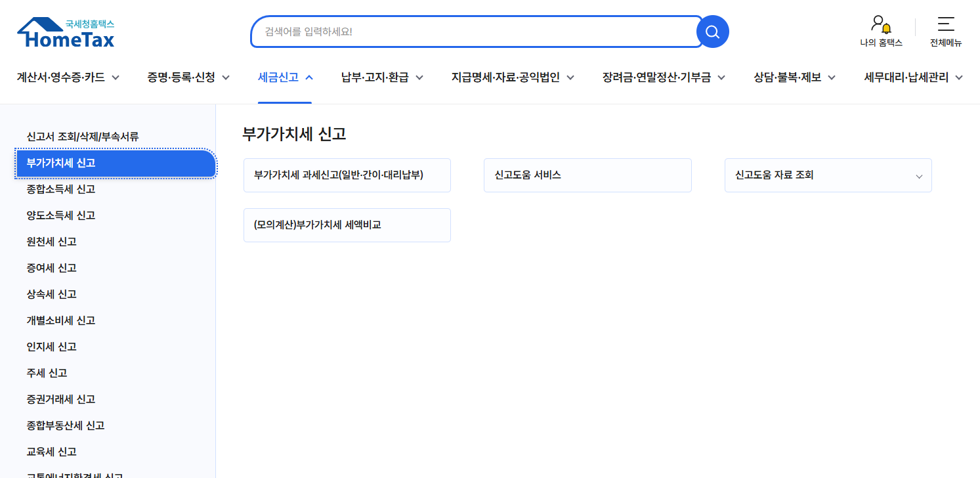Click the search magnifier icon
This screenshot has width=980, height=478.
pyautogui.click(x=712, y=31)
